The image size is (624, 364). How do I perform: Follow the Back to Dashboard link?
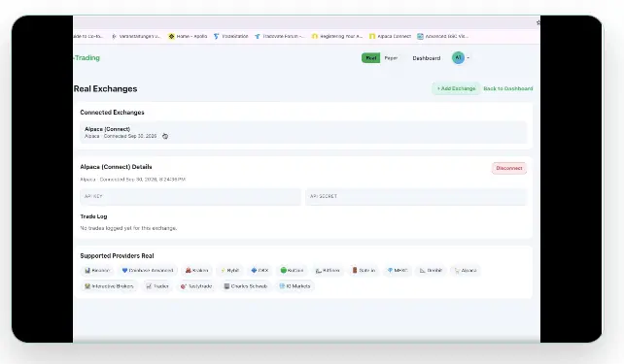(x=507, y=88)
